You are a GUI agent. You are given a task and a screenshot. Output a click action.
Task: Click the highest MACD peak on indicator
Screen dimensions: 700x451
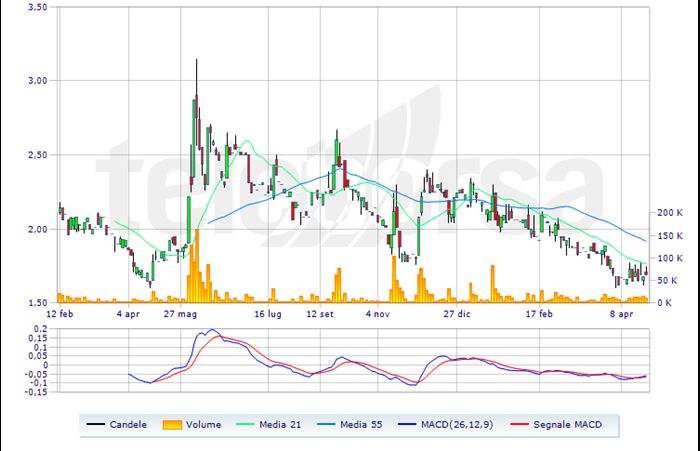pos(211,331)
